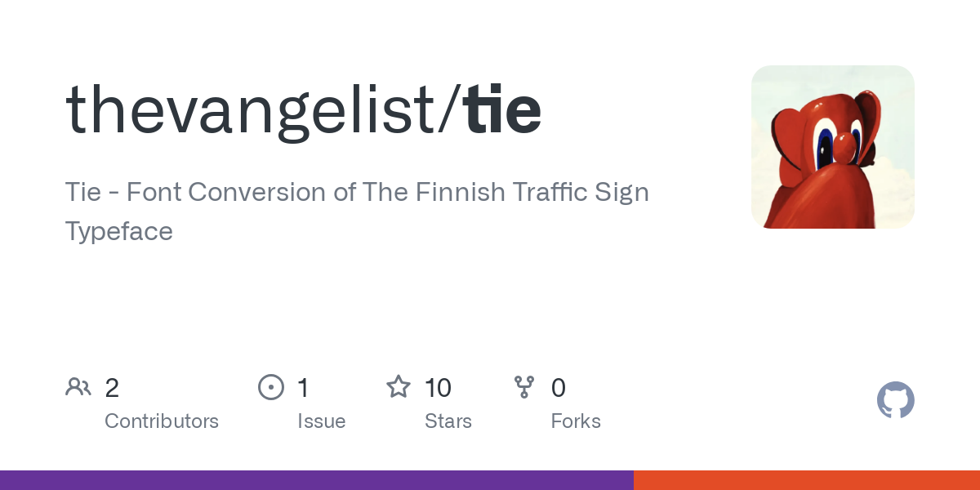Viewport: 980px width, 490px height.
Task: Click the fork count 0
Action: tap(559, 387)
